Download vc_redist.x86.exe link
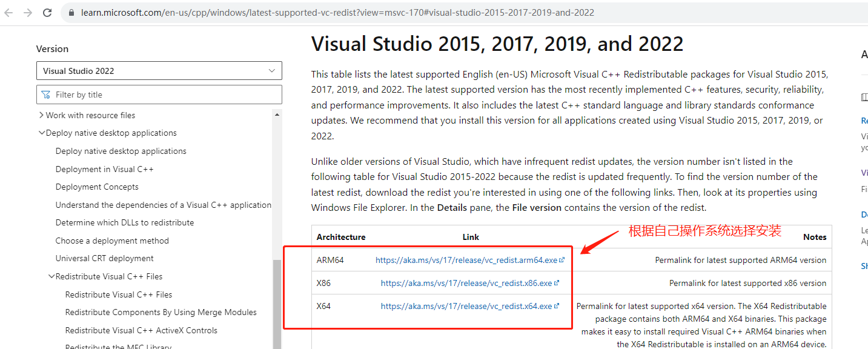This screenshot has width=868, height=349. click(x=466, y=283)
